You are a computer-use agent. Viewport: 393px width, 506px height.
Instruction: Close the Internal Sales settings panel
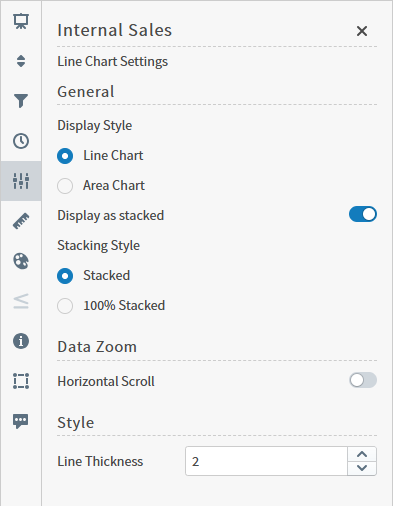(362, 31)
